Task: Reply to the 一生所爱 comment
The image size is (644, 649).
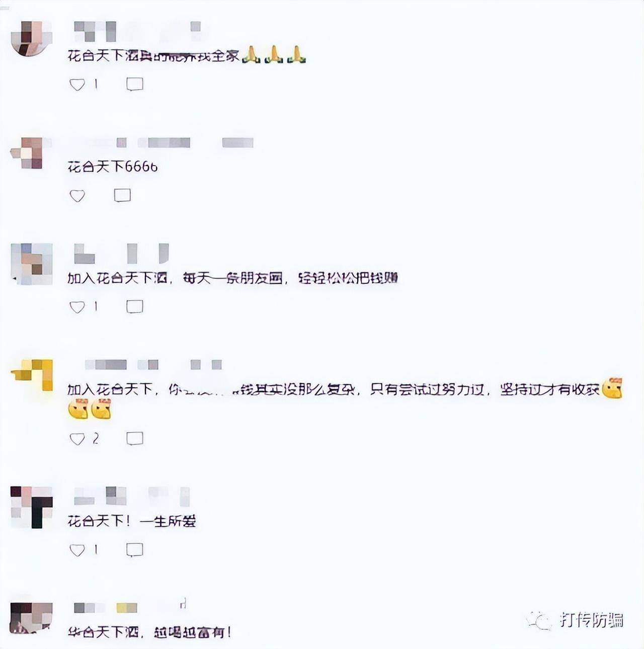Action: (135, 550)
